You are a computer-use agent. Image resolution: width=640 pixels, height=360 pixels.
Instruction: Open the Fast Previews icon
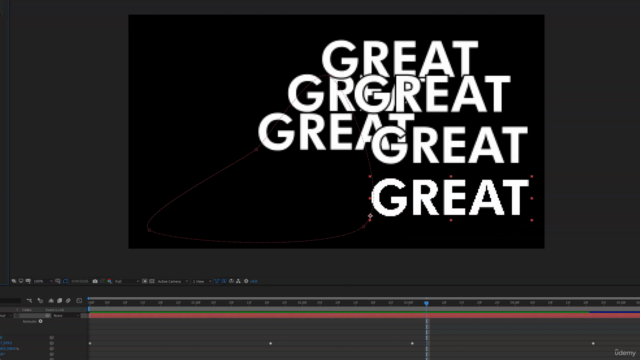[x=224, y=281]
